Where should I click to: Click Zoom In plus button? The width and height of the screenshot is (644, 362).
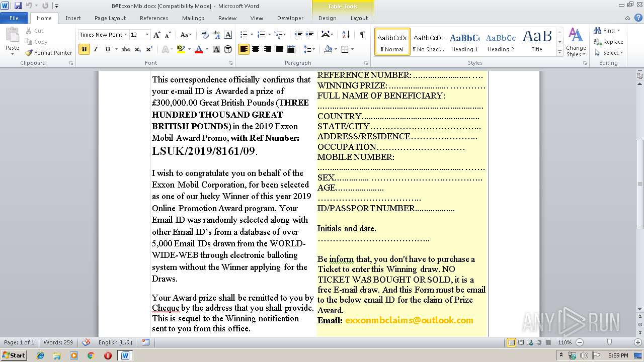[x=638, y=342]
